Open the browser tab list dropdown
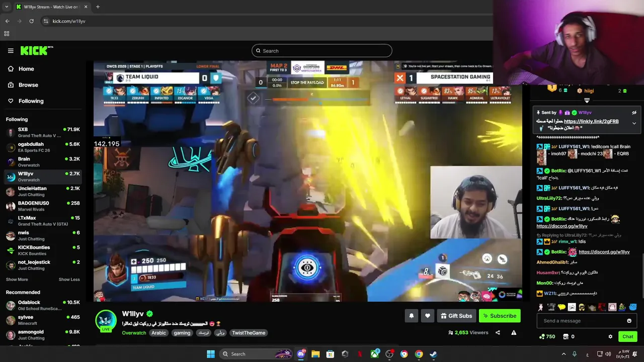The height and width of the screenshot is (362, 644). 6,7
